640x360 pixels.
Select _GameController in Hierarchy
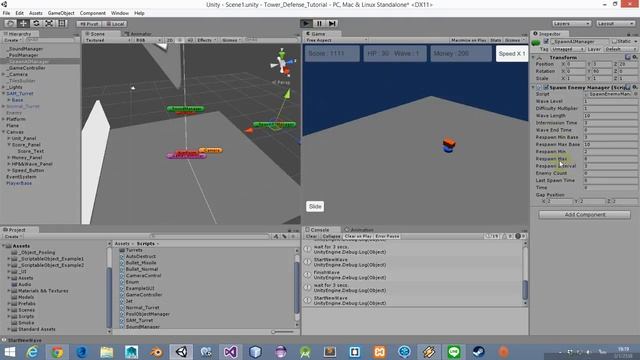click(27, 68)
